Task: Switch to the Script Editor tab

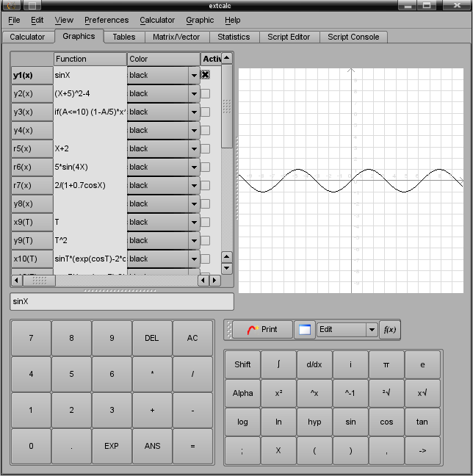Action: coord(289,37)
